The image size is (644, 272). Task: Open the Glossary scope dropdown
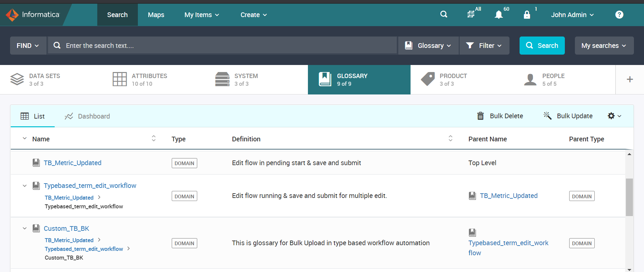coord(428,46)
